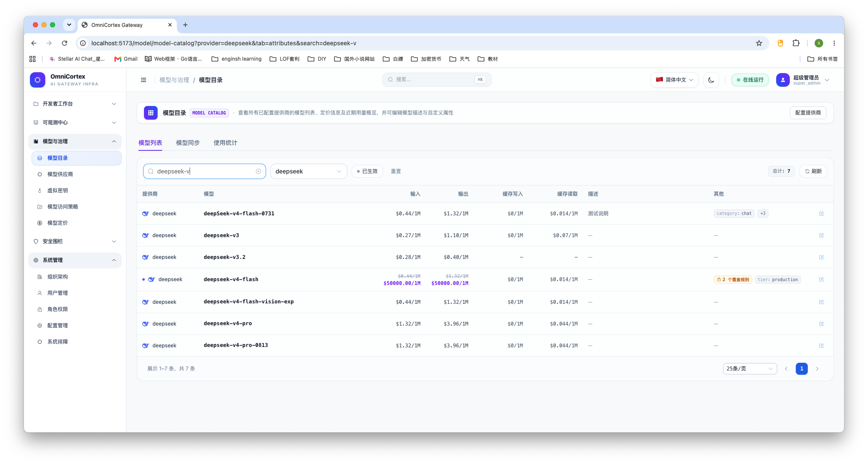This screenshot has width=868, height=464.
Task: Open 组织架构 in the sidebar
Action: 77,277
